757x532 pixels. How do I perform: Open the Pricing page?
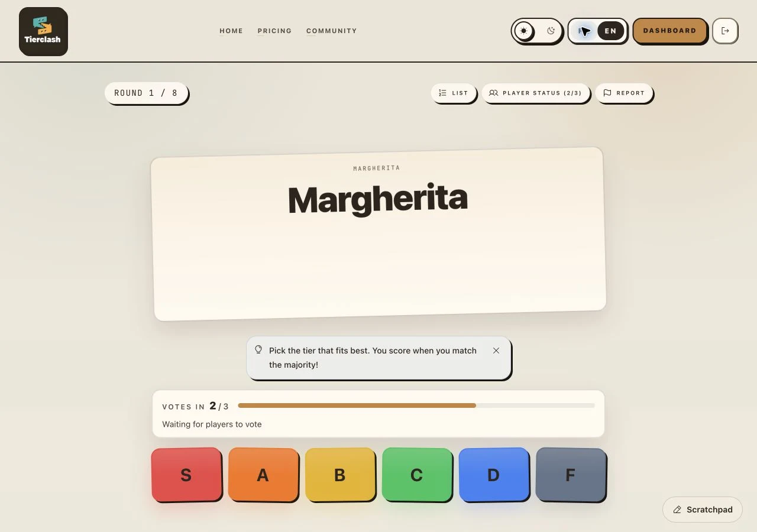pos(274,31)
